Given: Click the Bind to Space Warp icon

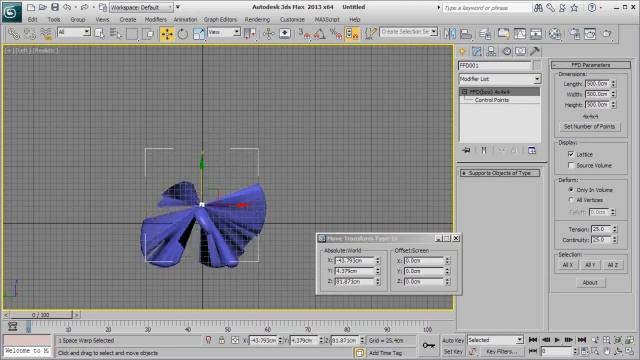Looking at the screenshot, I should pos(46,34).
